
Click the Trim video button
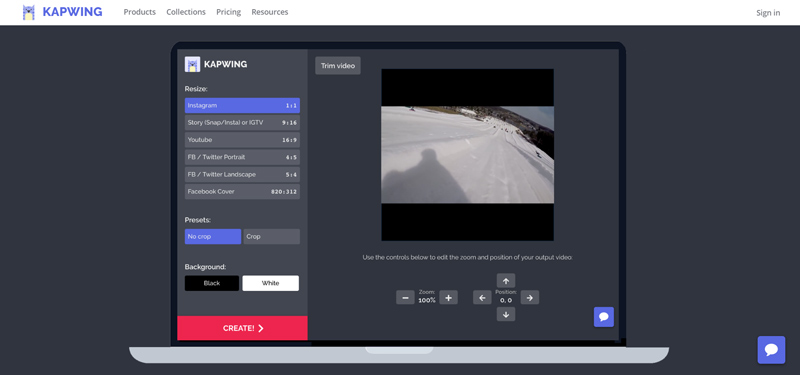(x=338, y=66)
